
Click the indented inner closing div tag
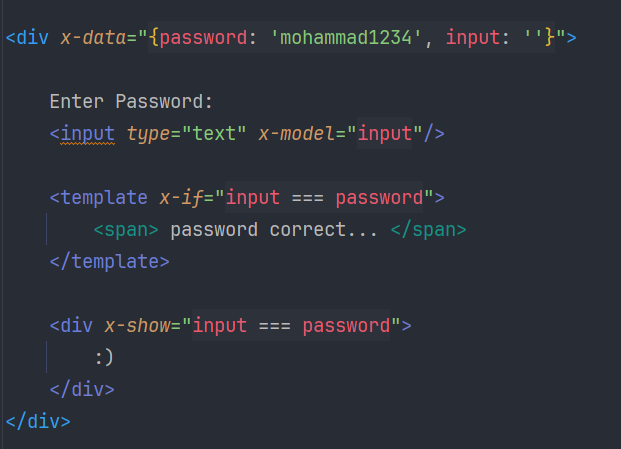click(x=82, y=389)
